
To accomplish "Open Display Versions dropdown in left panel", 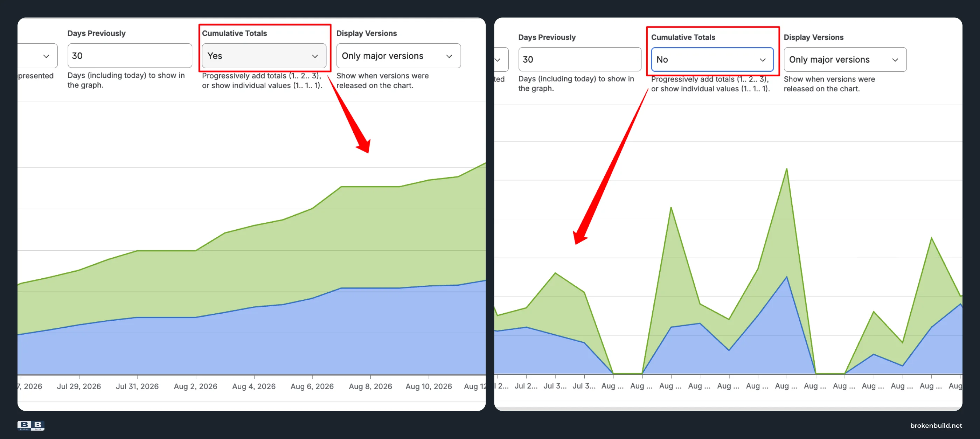I will [x=398, y=56].
